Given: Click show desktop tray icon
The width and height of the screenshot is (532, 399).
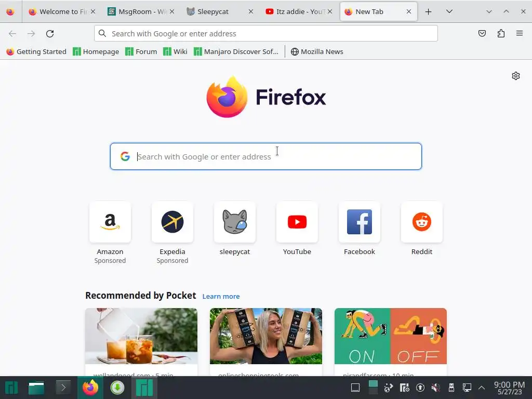Looking at the screenshot, I should 355,388.
